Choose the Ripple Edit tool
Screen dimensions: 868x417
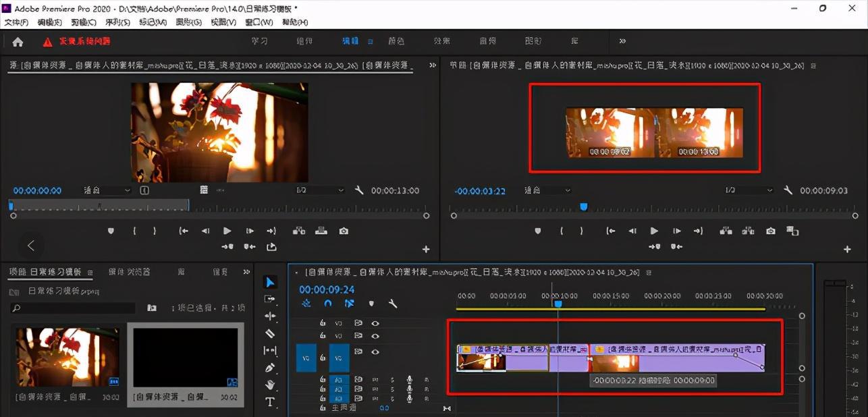click(x=270, y=316)
